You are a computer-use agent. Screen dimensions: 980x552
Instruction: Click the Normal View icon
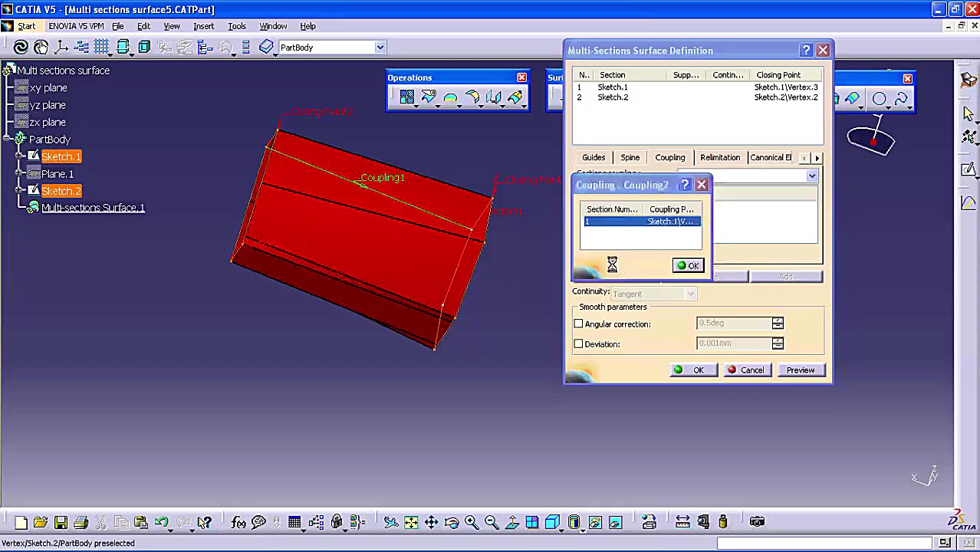click(x=512, y=522)
